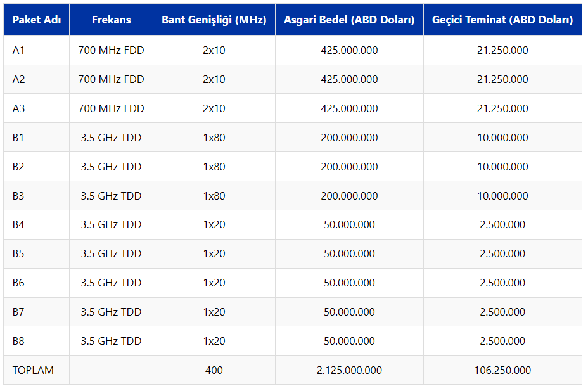Select the Geçici Teminat (ABD Doları) header
The image size is (588, 391).
pos(502,20)
